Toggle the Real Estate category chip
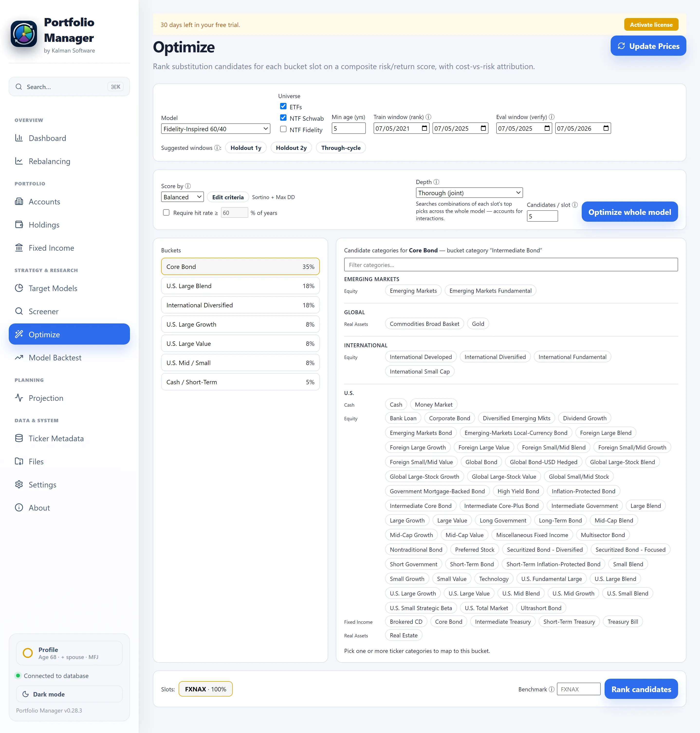The width and height of the screenshot is (700, 733). pos(403,635)
